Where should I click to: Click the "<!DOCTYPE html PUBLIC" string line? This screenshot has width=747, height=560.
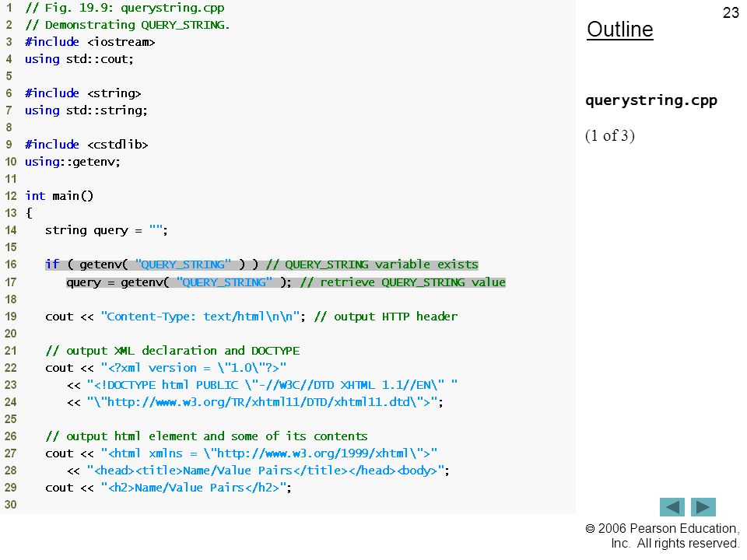[x=262, y=385]
